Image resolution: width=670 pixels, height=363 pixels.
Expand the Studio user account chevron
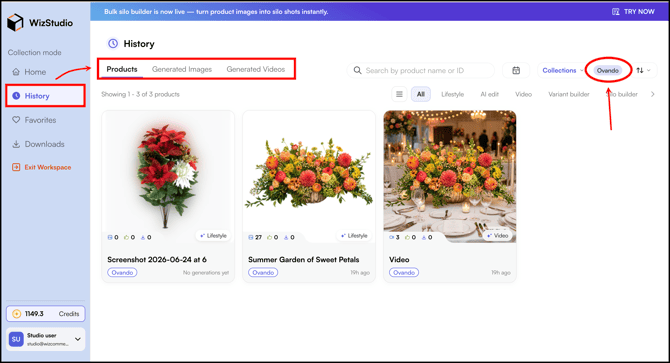[x=78, y=339]
